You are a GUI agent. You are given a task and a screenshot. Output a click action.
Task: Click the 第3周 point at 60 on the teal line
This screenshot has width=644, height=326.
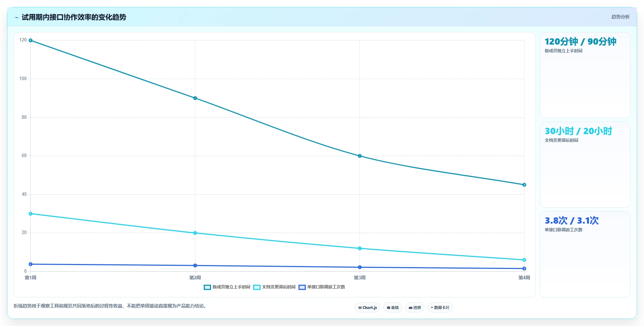(x=360, y=156)
